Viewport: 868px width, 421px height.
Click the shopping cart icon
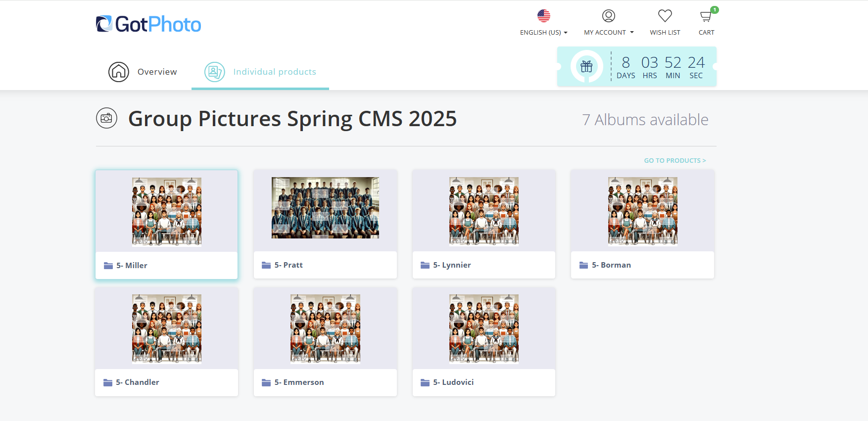click(706, 17)
